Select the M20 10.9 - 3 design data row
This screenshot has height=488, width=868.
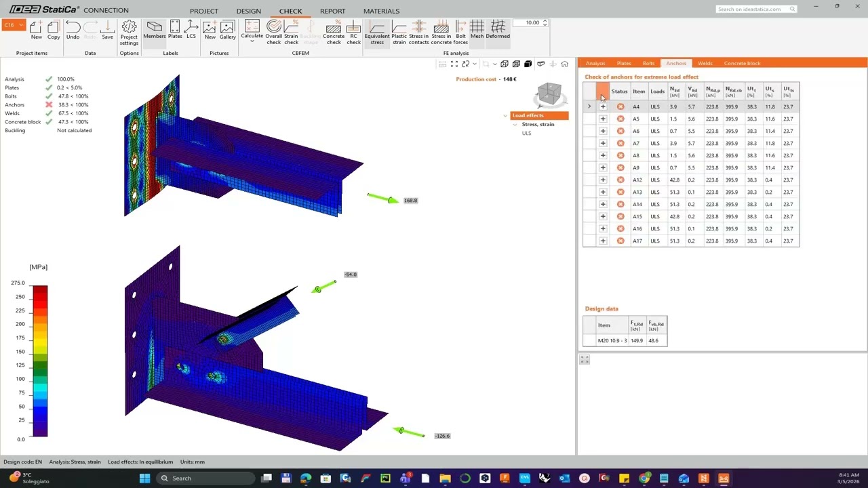point(625,340)
